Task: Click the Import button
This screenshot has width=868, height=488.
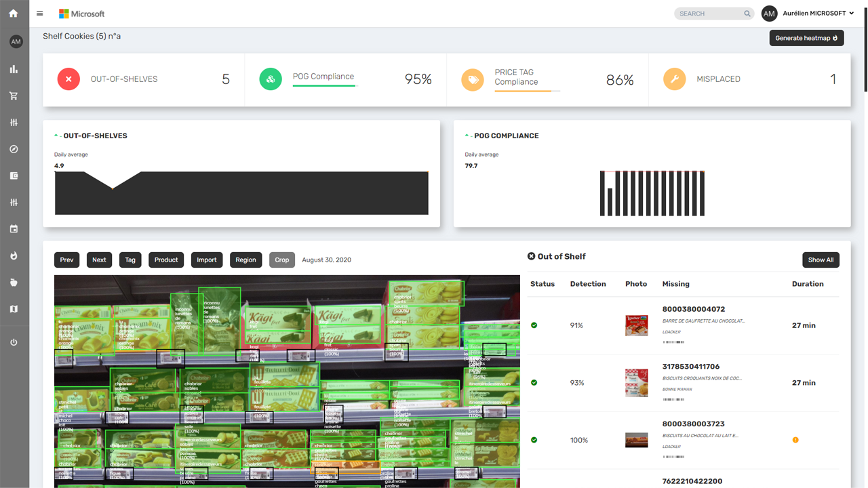Action: pos(207,260)
